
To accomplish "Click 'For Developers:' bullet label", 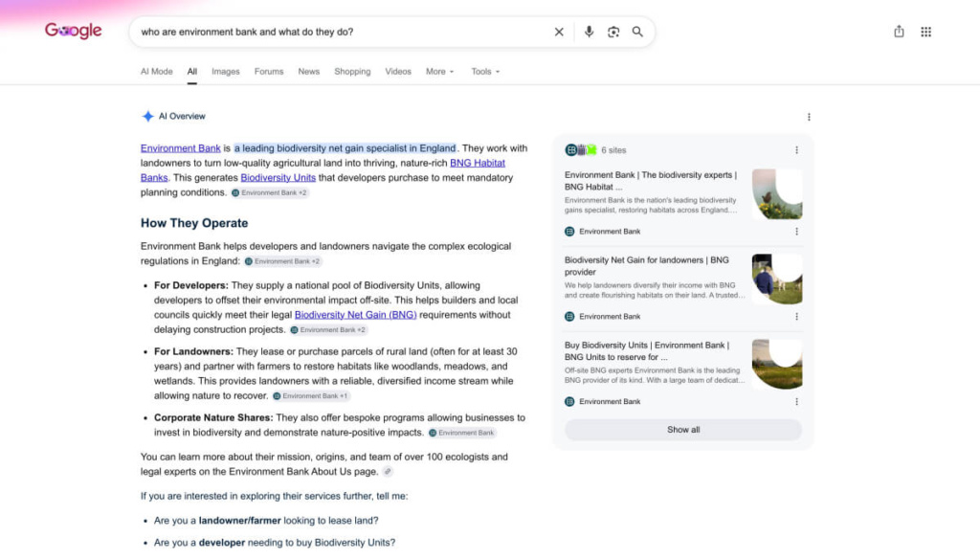I will click(191, 285).
